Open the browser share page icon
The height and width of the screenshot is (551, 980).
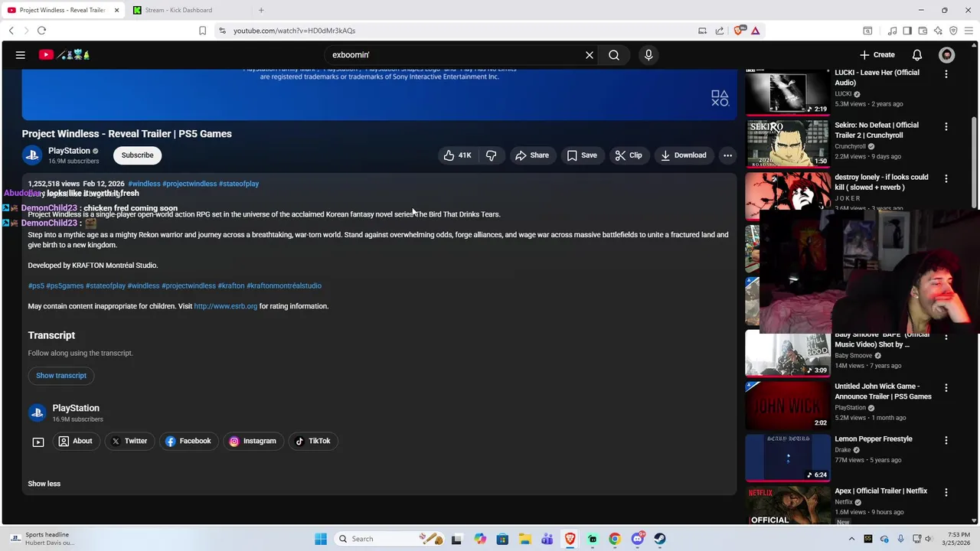tap(720, 31)
